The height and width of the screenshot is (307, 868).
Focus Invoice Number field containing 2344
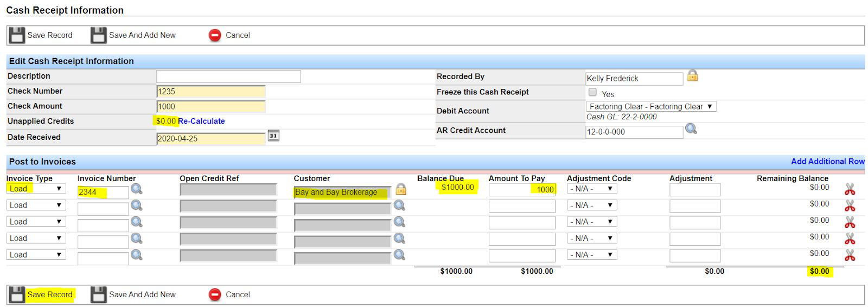pos(103,192)
